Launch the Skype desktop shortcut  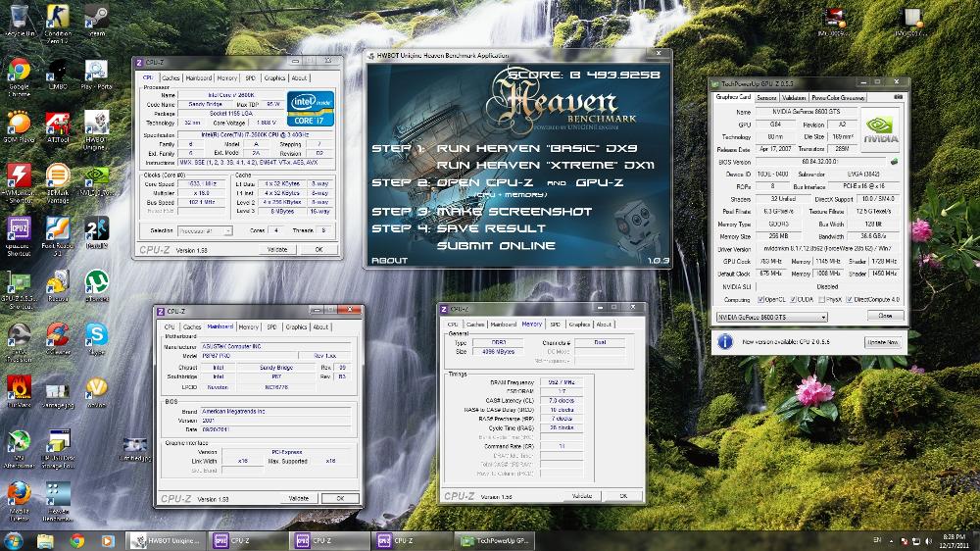pos(96,339)
